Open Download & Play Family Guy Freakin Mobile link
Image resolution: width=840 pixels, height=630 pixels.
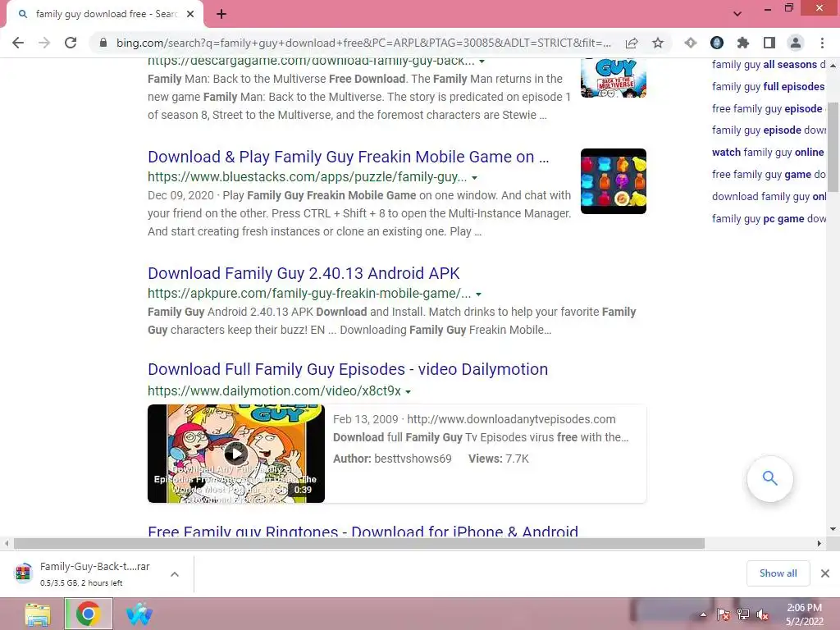tap(348, 157)
